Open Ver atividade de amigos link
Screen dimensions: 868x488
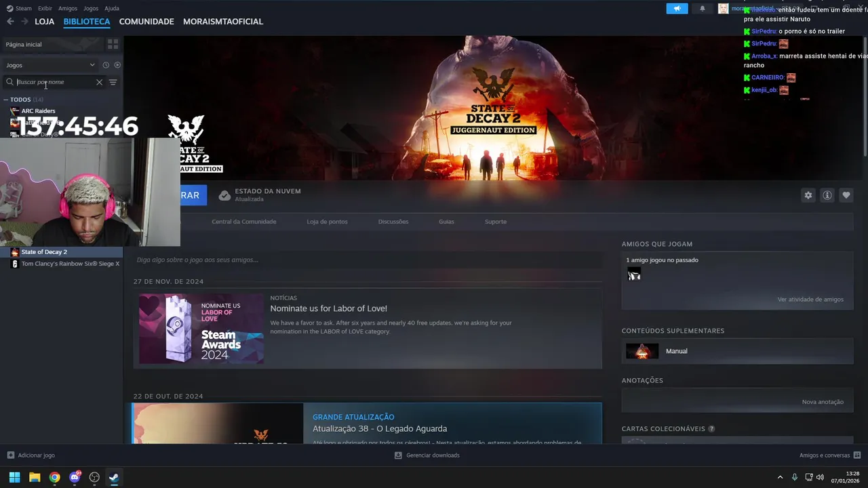tap(810, 300)
